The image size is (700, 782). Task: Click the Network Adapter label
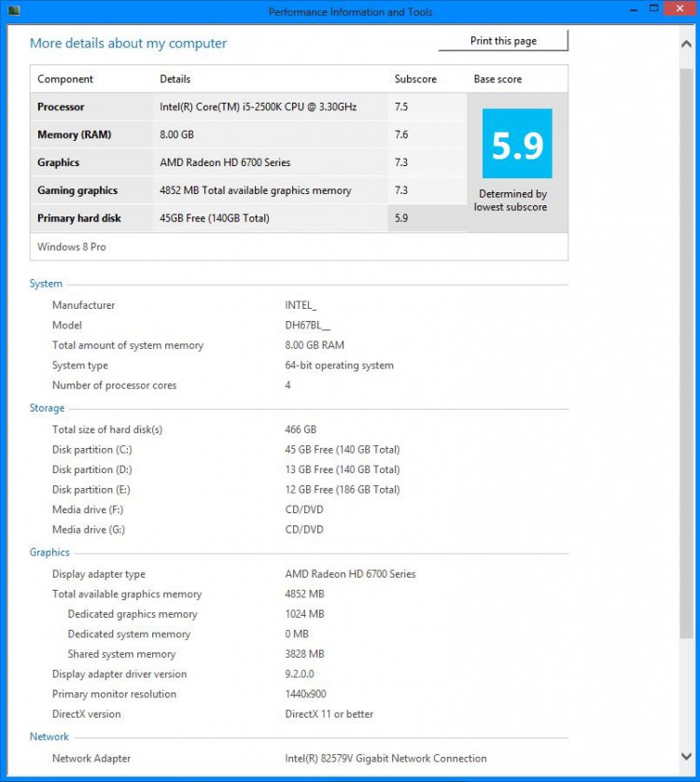[91, 759]
